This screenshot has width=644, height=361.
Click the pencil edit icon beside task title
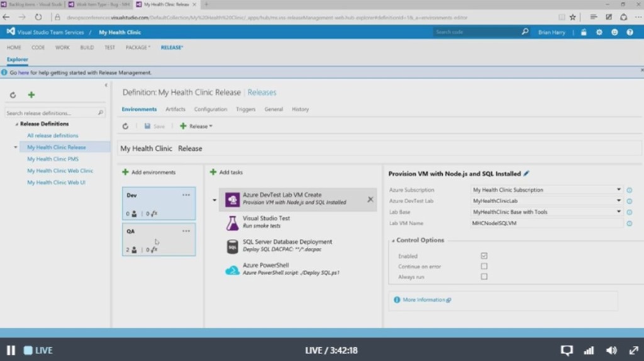526,174
